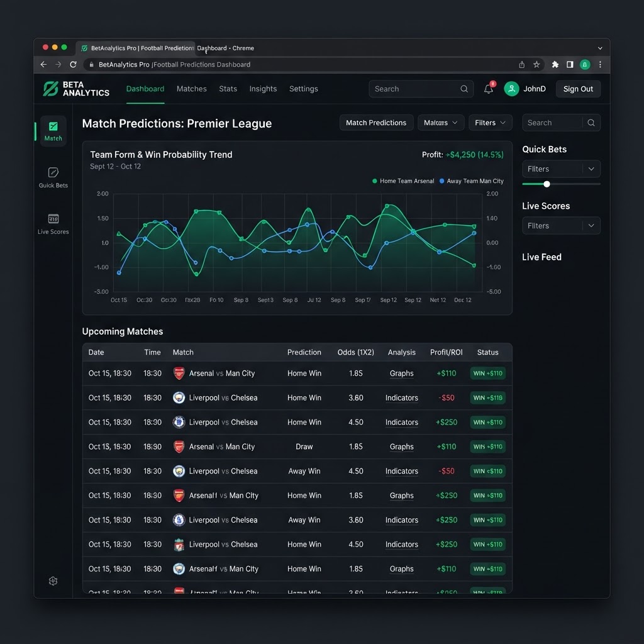Click the Status column header
The height and width of the screenshot is (644, 644).
click(x=487, y=352)
